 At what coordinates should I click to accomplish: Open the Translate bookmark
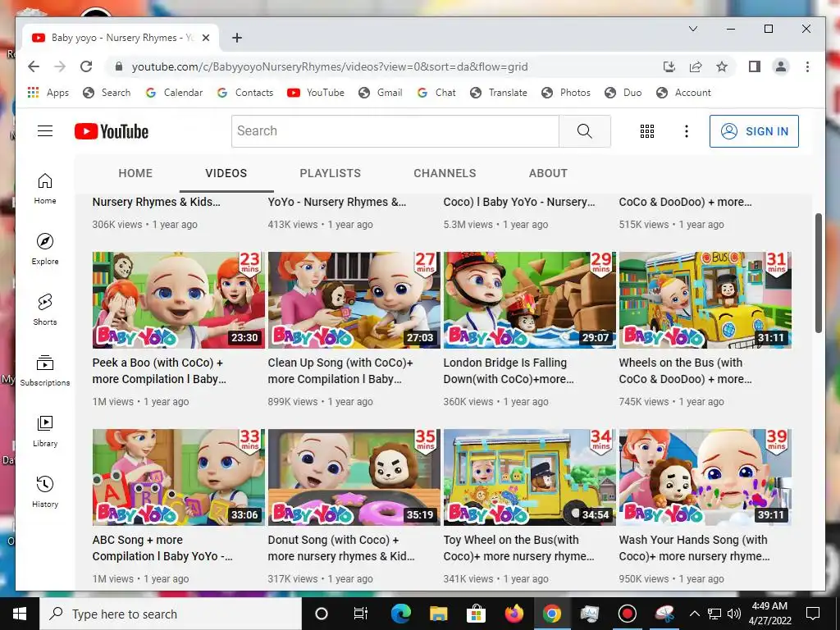click(x=498, y=93)
